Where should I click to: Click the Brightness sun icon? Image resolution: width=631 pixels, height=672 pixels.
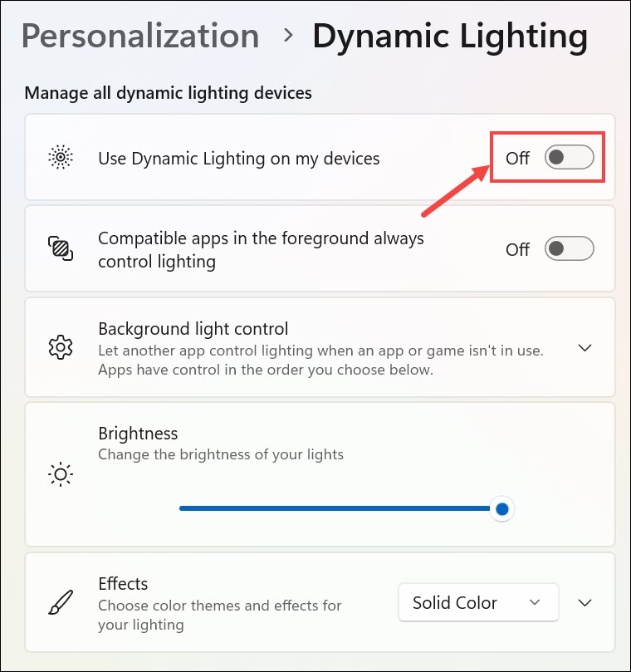[x=61, y=474]
